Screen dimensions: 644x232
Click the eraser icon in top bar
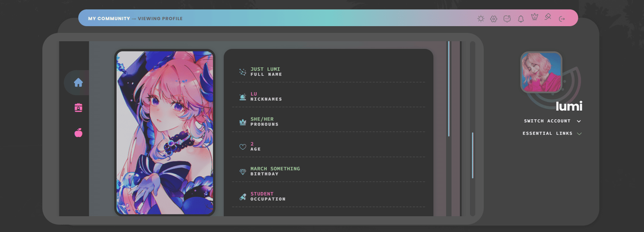pyautogui.click(x=548, y=17)
